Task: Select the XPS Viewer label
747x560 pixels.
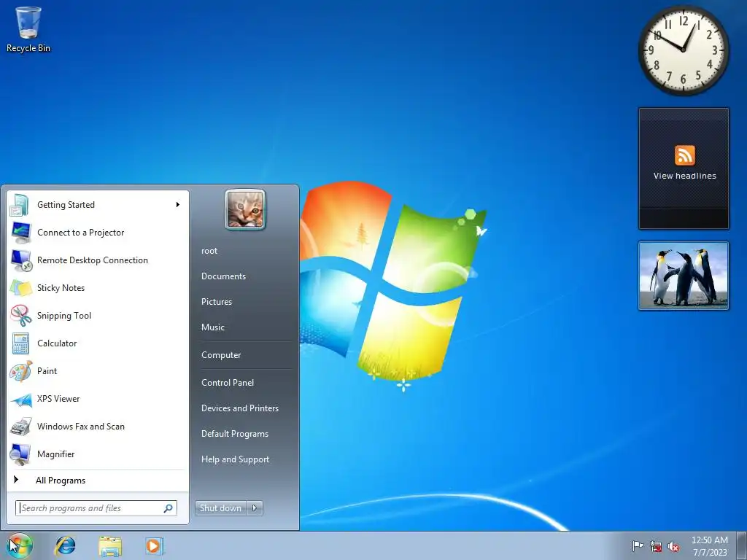Action: pos(58,399)
